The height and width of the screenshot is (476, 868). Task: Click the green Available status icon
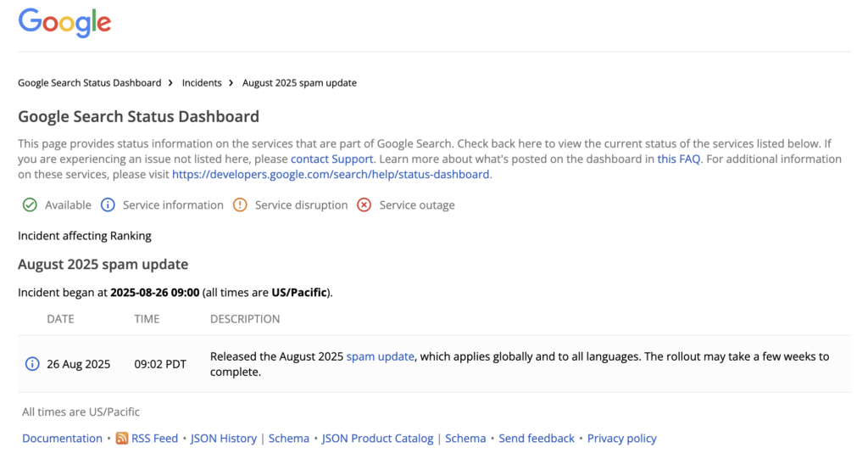pyautogui.click(x=30, y=204)
